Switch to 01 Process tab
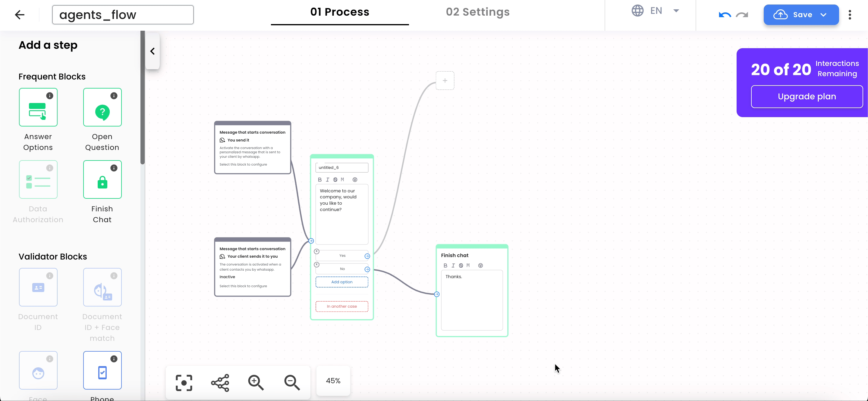The width and height of the screenshot is (868, 401). pos(340,12)
